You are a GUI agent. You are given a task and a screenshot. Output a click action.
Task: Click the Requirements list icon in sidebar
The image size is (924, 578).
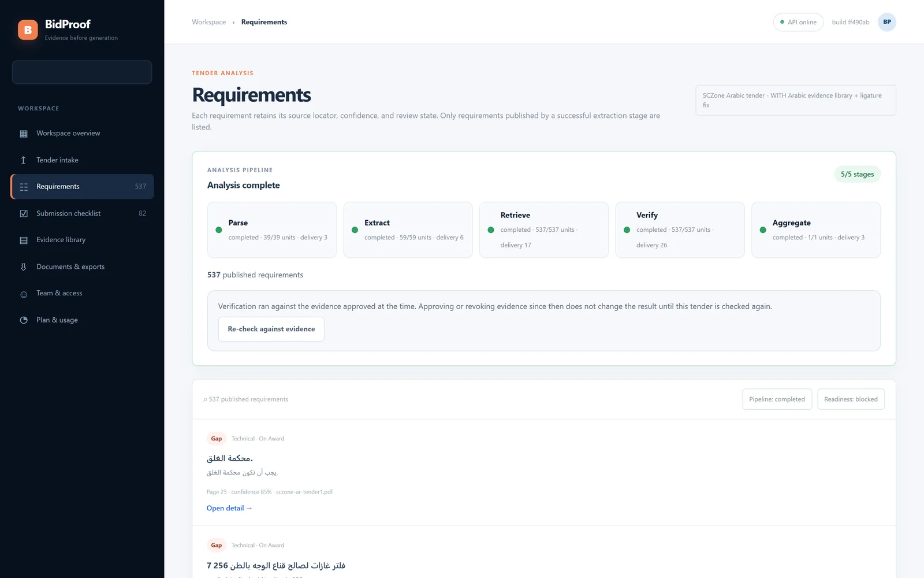coord(24,187)
